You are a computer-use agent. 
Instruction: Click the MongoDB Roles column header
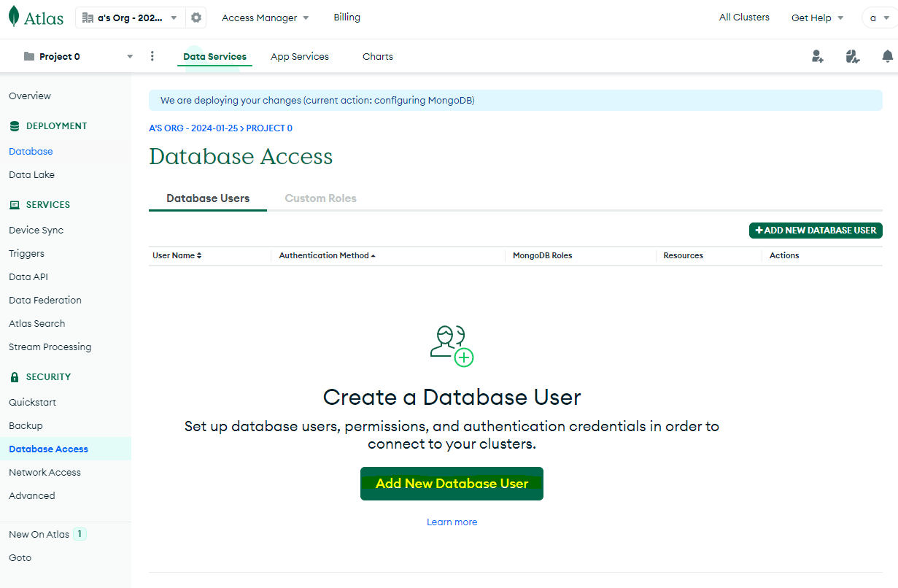click(x=542, y=255)
